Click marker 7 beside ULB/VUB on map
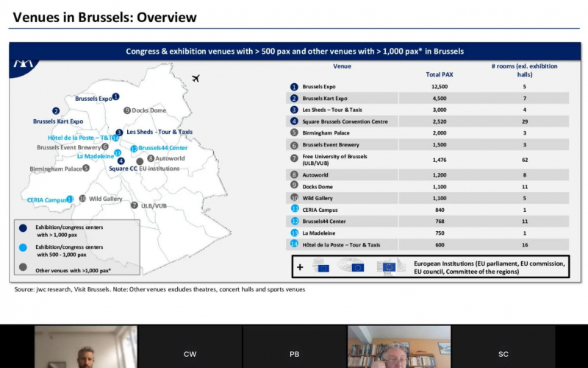 [135, 205]
